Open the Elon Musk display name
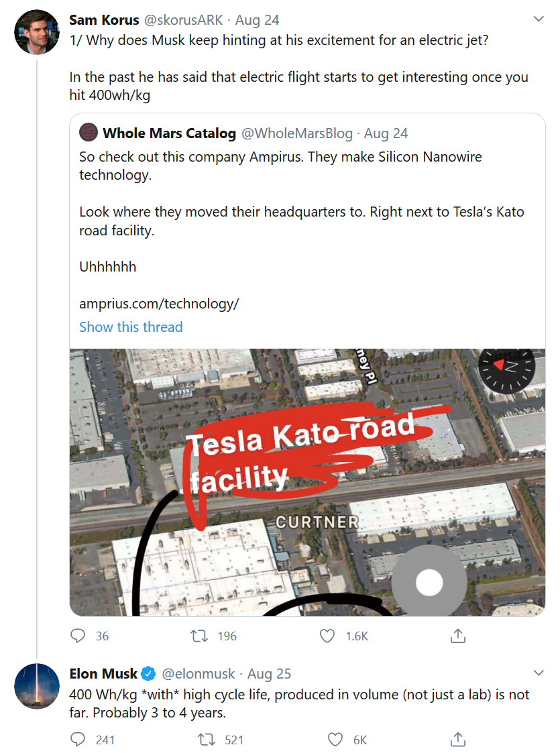560x753 pixels. tap(103, 673)
